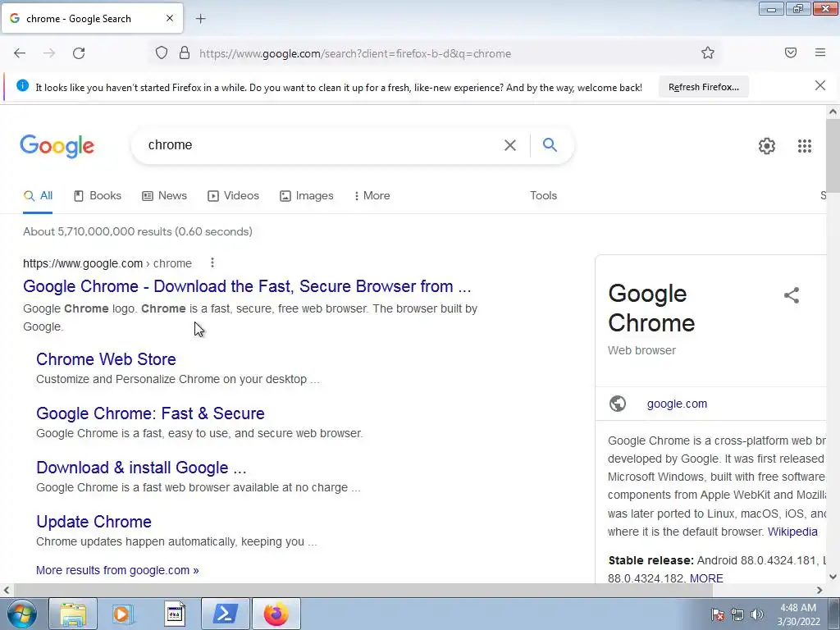Viewport: 840px width, 630px height.
Task: Click the vertical scrollbar up arrow
Action: (833, 112)
